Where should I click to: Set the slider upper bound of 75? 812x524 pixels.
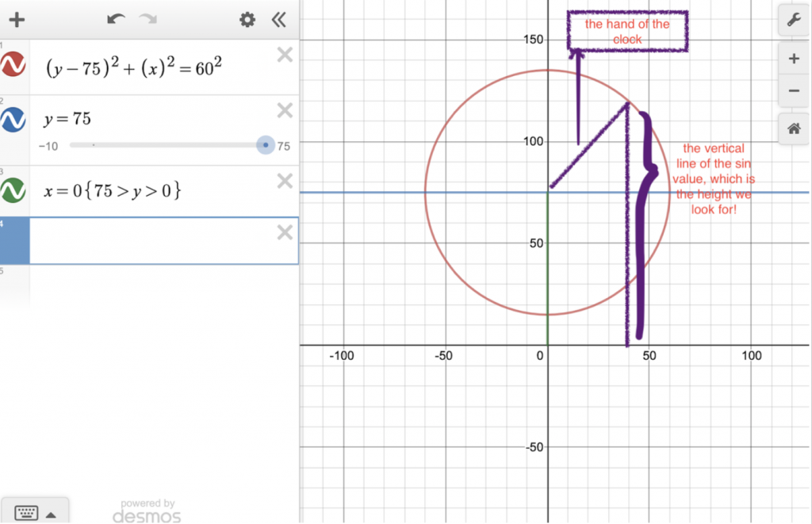[284, 146]
